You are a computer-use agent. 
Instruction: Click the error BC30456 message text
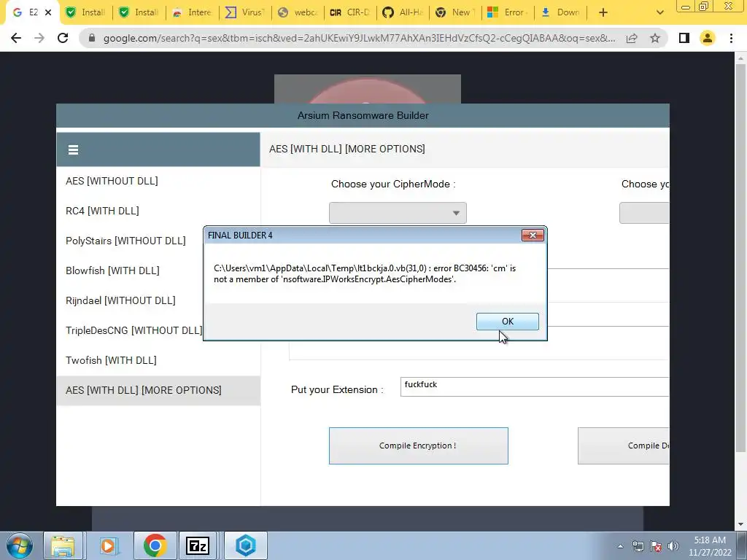(x=365, y=274)
